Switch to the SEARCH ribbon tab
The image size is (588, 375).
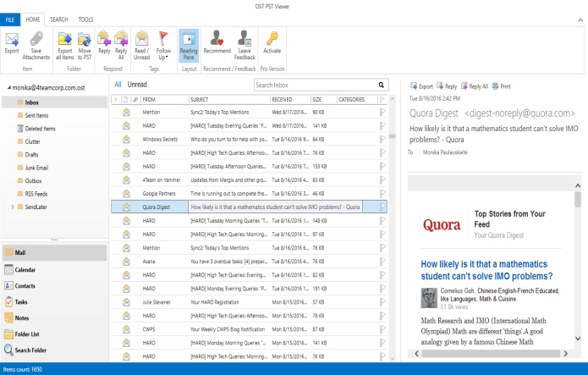(x=59, y=19)
